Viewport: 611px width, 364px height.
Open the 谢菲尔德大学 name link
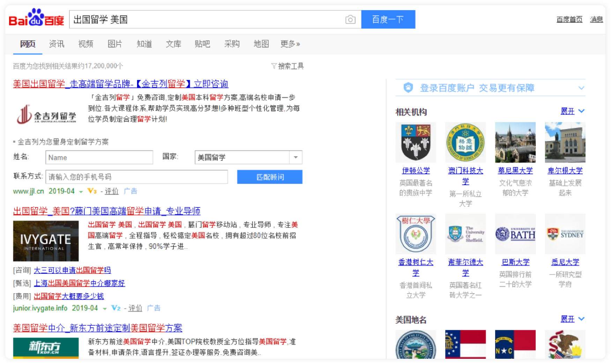click(465, 267)
